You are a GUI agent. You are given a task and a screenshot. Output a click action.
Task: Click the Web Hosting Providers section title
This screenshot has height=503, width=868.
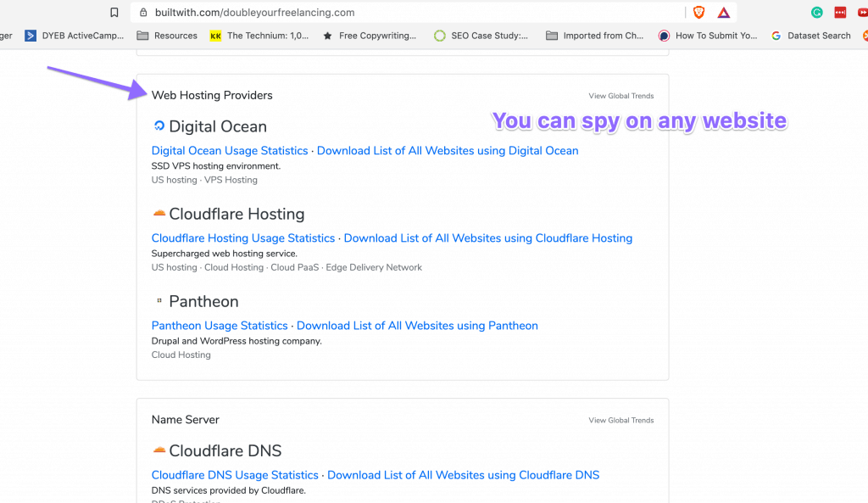(212, 95)
